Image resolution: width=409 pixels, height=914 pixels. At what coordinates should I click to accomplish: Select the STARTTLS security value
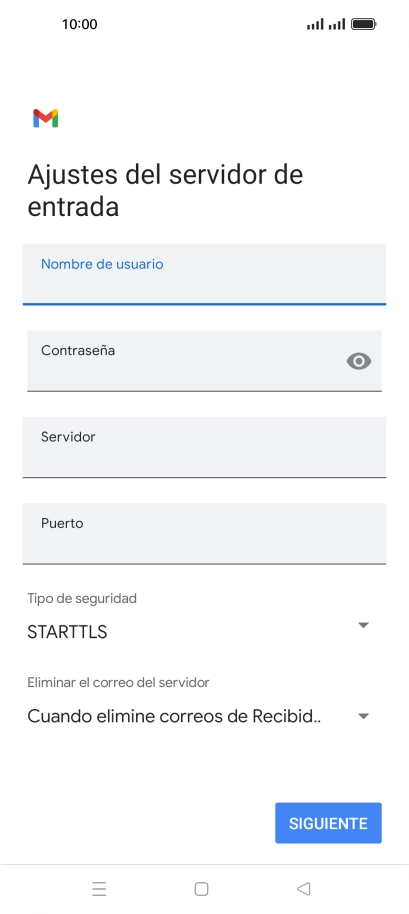coord(67,632)
